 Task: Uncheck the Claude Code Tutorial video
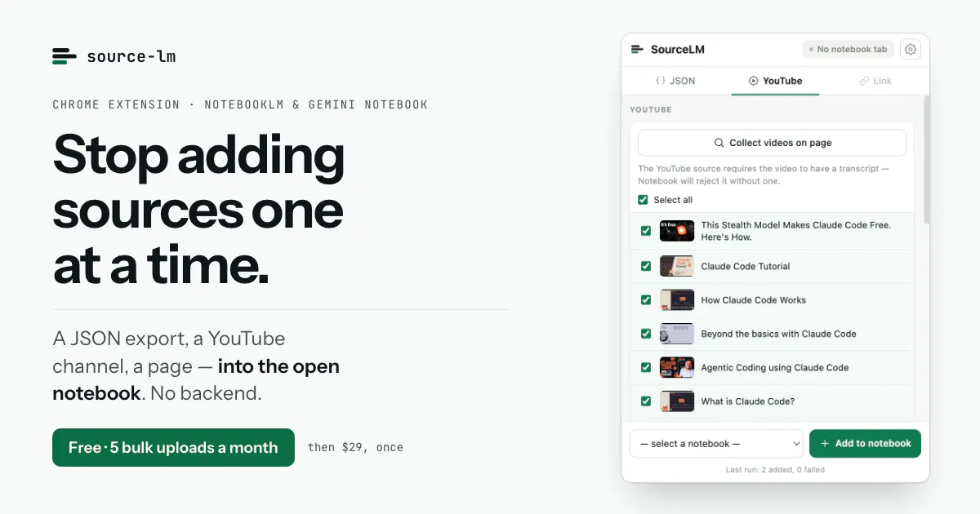(646, 266)
